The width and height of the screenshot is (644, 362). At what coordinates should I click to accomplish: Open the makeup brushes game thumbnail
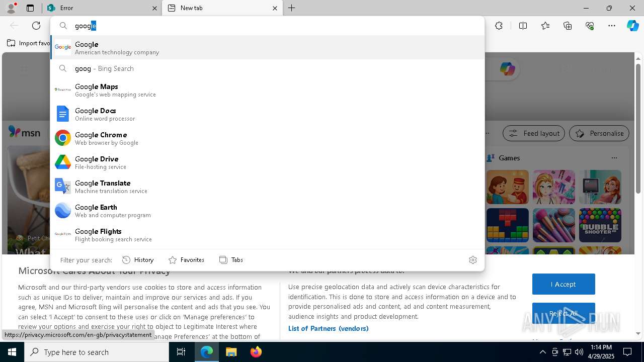coord(554,225)
